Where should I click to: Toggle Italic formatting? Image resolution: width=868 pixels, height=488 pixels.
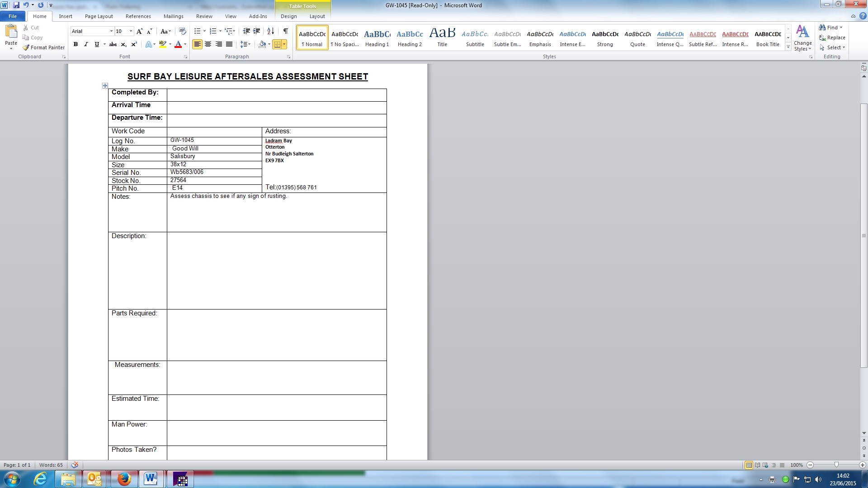[x=86, y=44]
